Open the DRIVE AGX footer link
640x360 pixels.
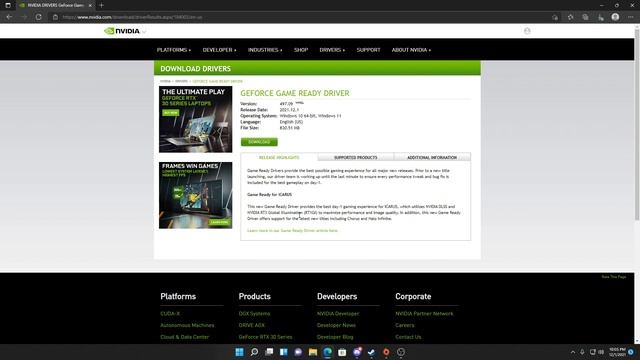251,325
